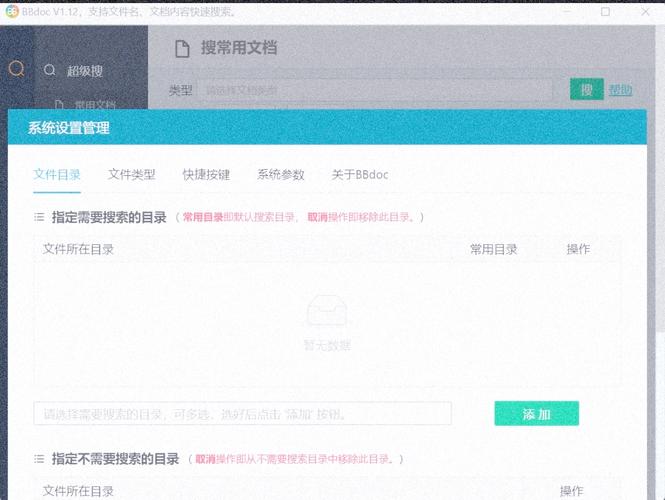Switch to the 系统参数 tab
The height and width of the screenshot is (500, 665).
pyautogui.click(x=281, y=174)
